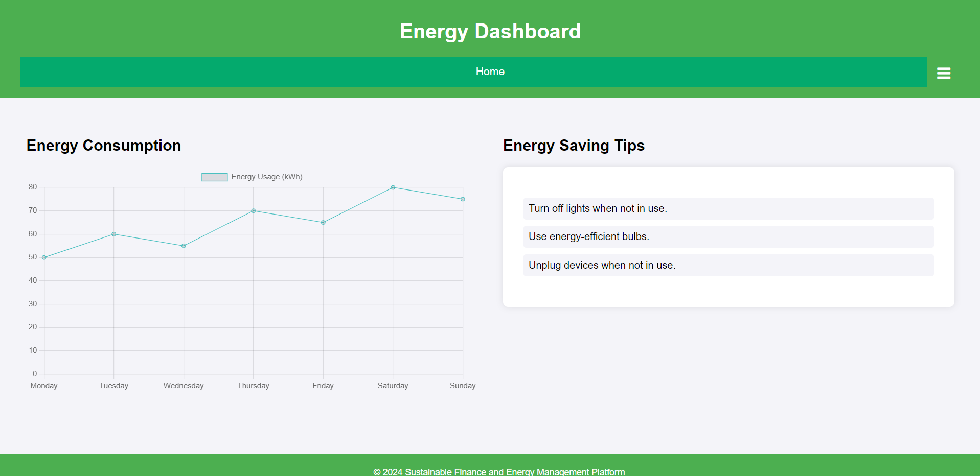The image size is (980, 476).
Task: Hide the chart line using legend label
Action: point(266,176)
